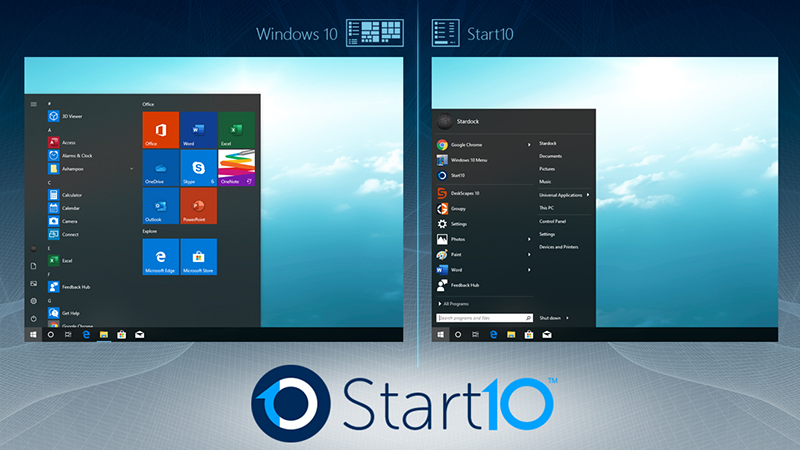Expand the Paint submenu arrow
The width and height of the screenshot is (800, 450).
(529, 255)
